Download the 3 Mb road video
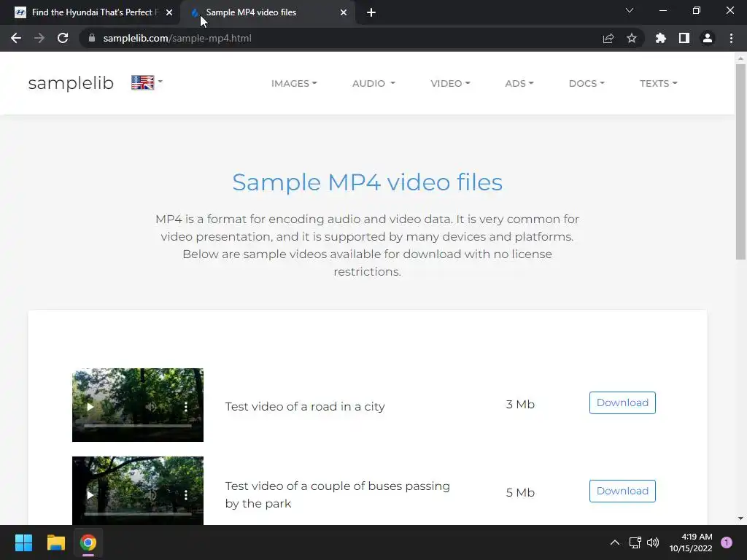 [622, 402]
